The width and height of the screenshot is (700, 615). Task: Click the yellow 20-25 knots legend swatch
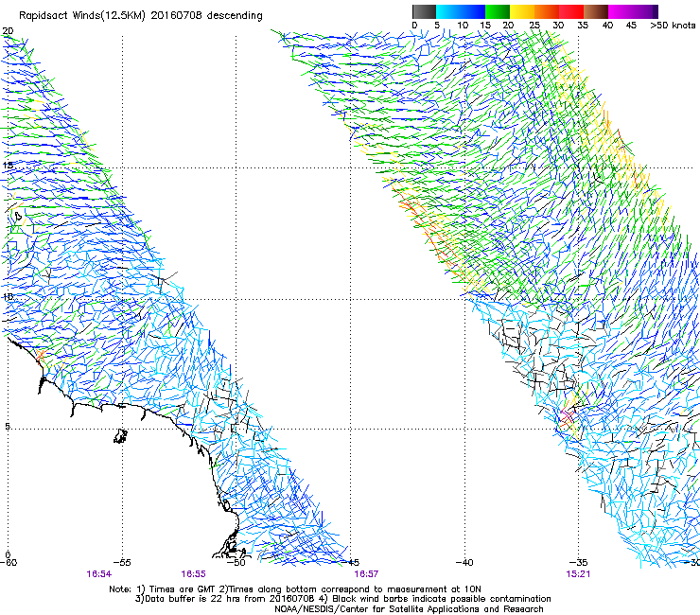click(x=522, y=11)
